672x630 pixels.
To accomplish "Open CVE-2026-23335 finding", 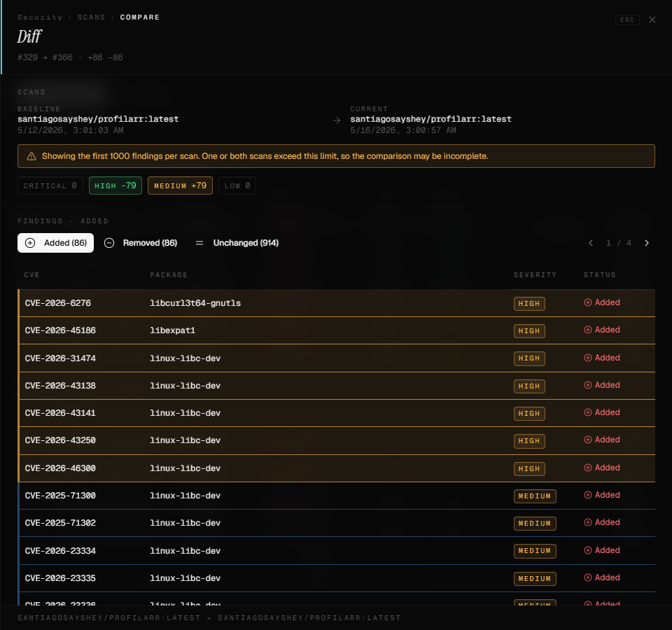I will click(337, 579).
